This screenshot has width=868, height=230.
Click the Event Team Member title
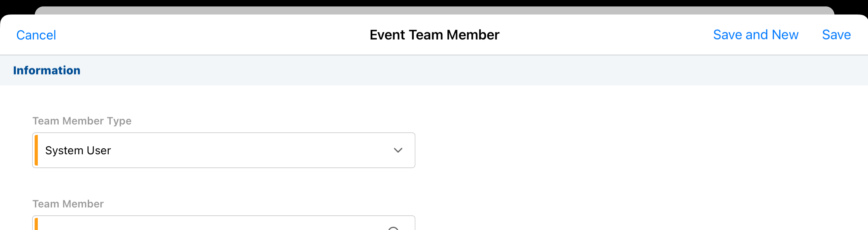click(434, 35)
